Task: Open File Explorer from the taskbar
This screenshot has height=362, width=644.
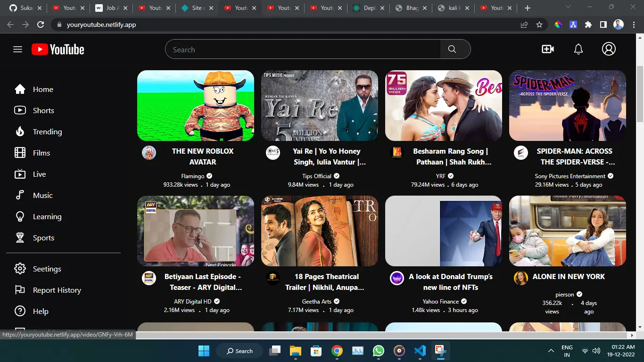Action: 295,351
